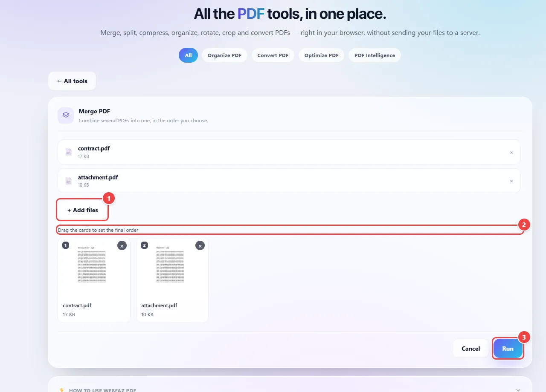Click the attachment.pdf label under its thumbnail
546x392 pixels.
[x=159, y=306]
